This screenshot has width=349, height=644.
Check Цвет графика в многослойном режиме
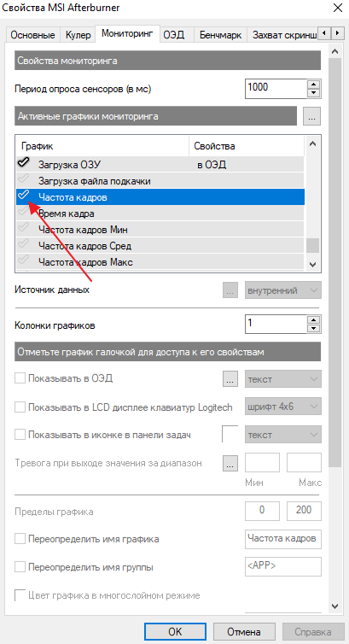point(20,595)
